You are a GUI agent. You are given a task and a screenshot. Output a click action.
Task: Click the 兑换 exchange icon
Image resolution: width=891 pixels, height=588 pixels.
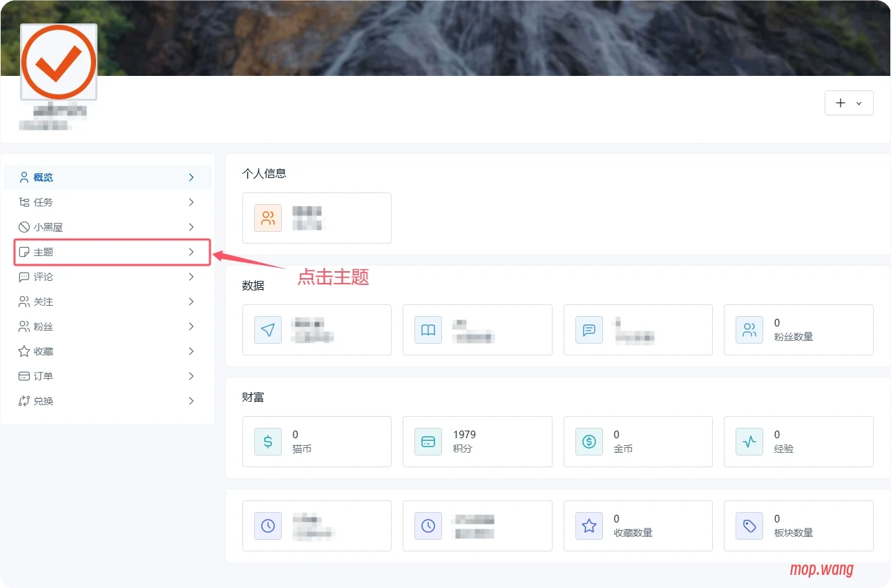(x=24, y=401)
